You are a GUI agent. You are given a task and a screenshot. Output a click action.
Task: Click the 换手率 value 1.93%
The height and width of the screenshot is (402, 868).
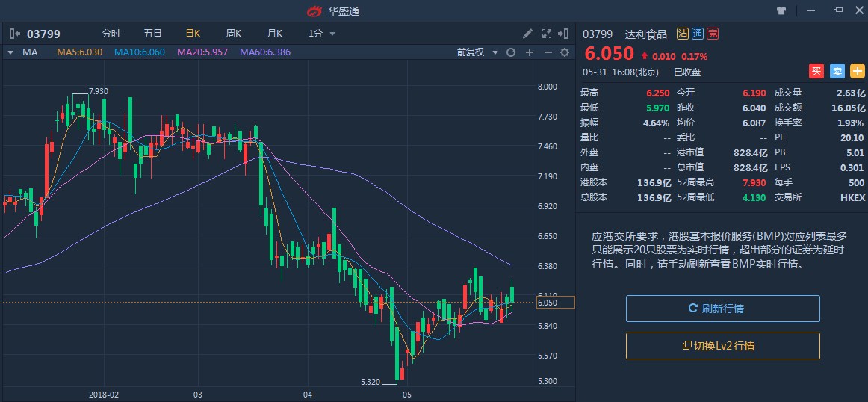pyautogui.click(x=852, y=123)
